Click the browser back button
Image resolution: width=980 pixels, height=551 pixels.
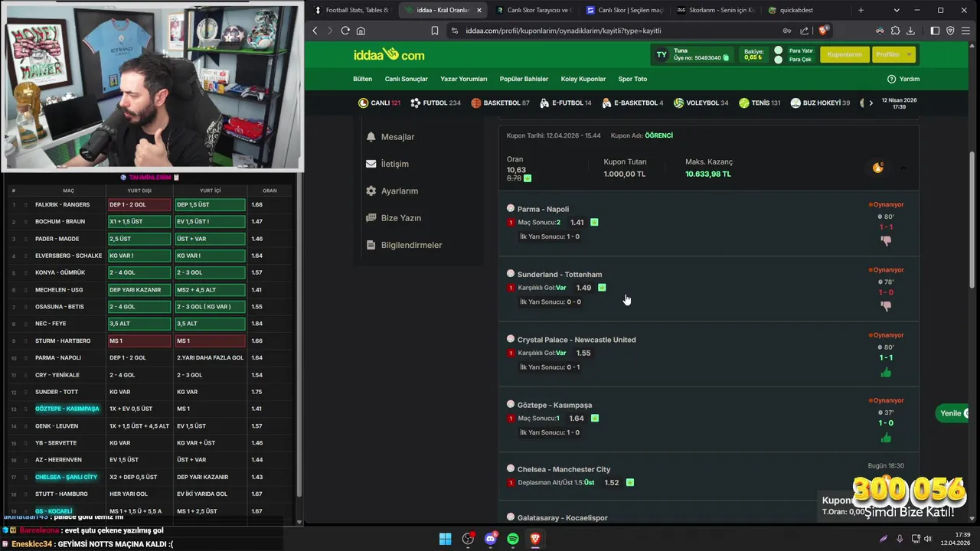tap(315, 31)
